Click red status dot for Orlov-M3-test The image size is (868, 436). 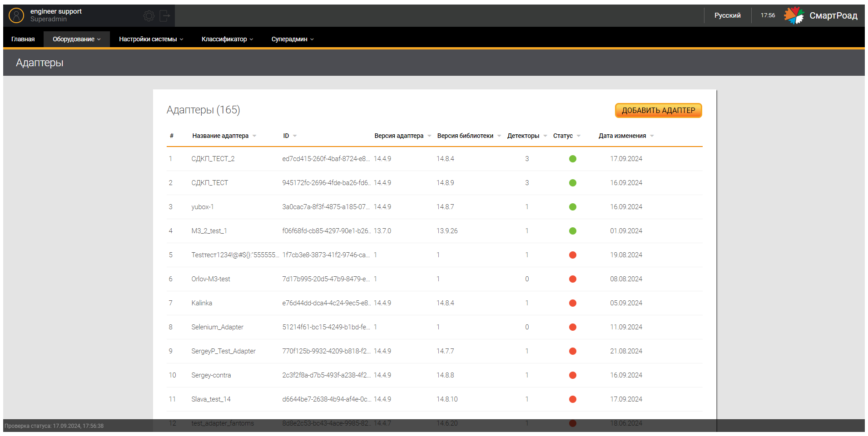click(573, 279)
